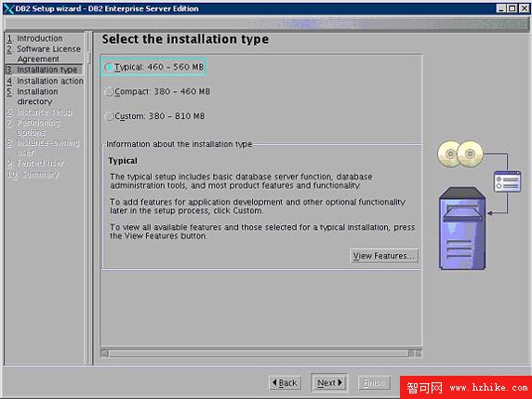532x399 pixels.
Task: Click step 7 Partitioning options
Action: pos(33,126)
